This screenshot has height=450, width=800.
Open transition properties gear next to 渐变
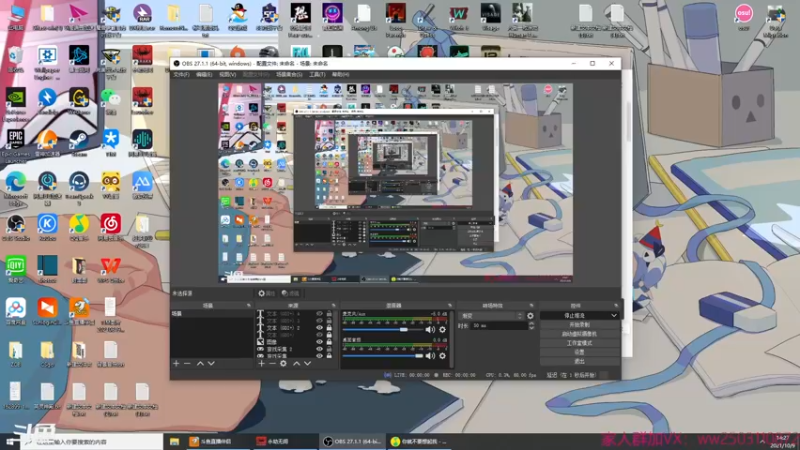pos(530,316)
